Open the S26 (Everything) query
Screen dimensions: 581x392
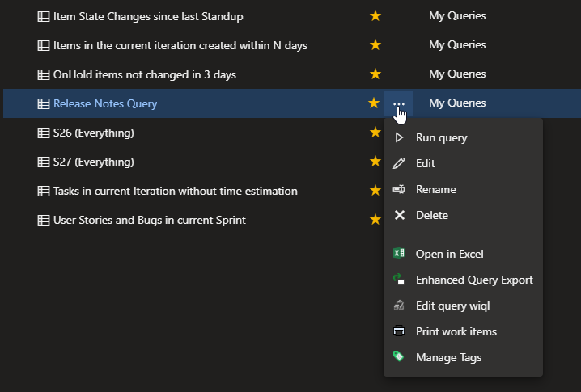[93, 133]
